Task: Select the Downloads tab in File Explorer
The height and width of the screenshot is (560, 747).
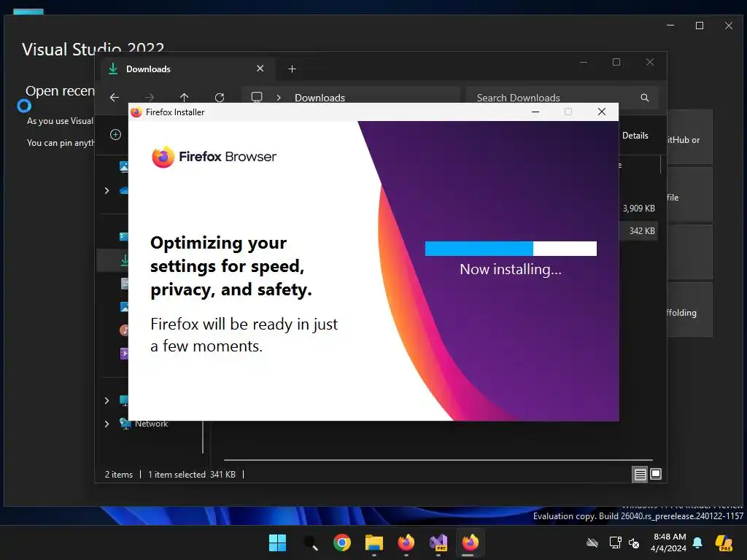Action: 186,69
